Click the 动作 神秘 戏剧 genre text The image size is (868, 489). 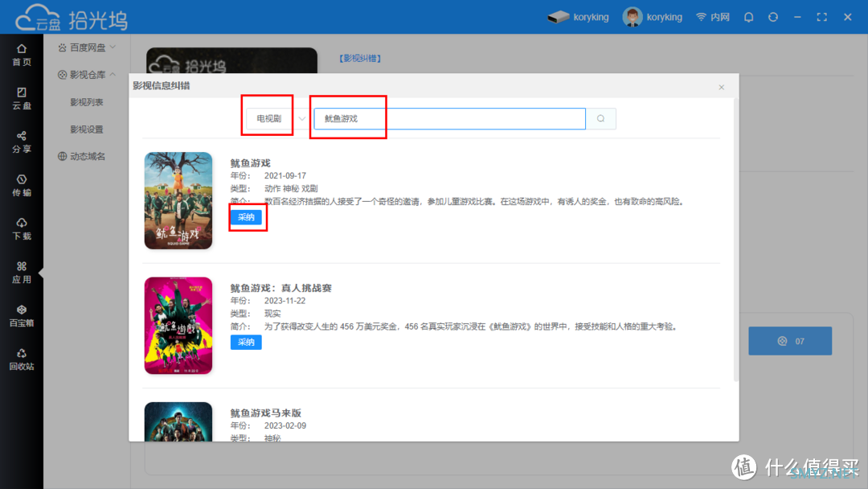(291, 188)
